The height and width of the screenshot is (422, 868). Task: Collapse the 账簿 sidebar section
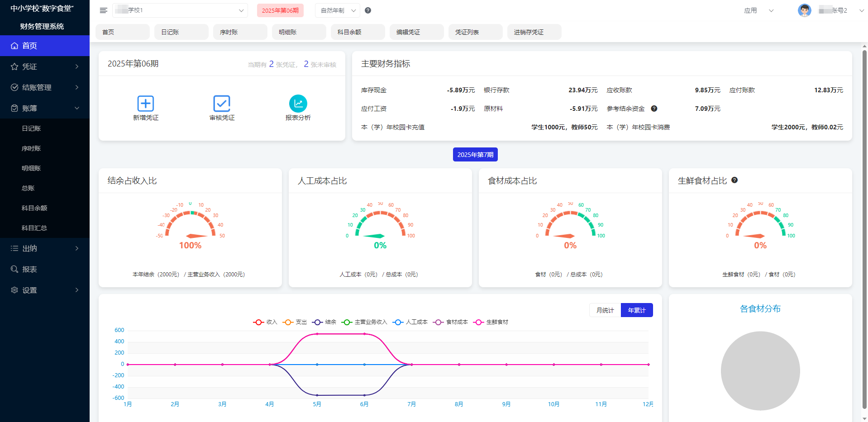pyautogui.click(x=45, y=108)
